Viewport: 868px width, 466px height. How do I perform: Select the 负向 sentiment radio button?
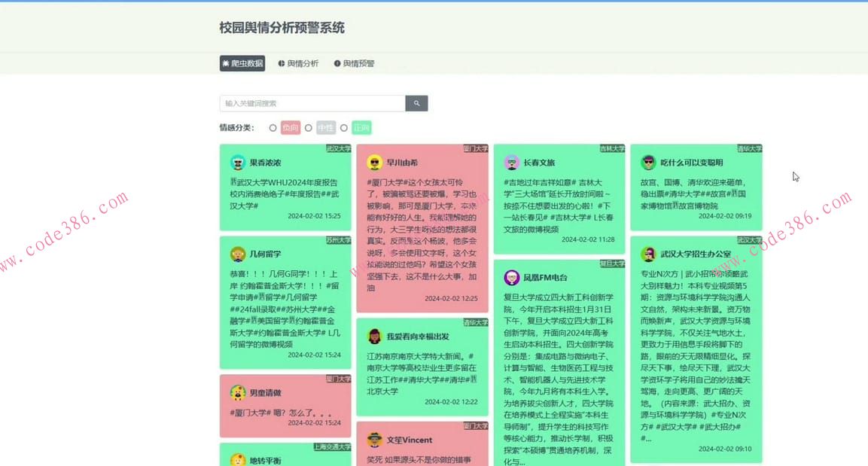[x=273, y=127]
